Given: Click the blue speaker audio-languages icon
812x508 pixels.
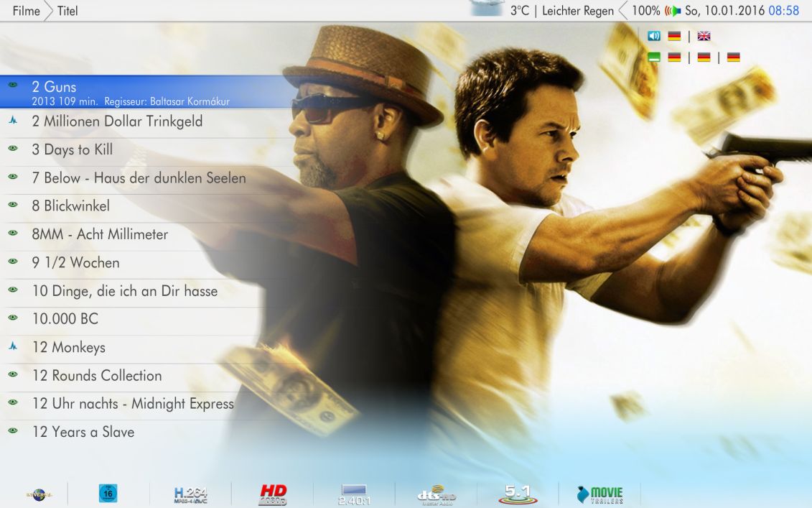Looking at the screenshot, I should (654, 36).
